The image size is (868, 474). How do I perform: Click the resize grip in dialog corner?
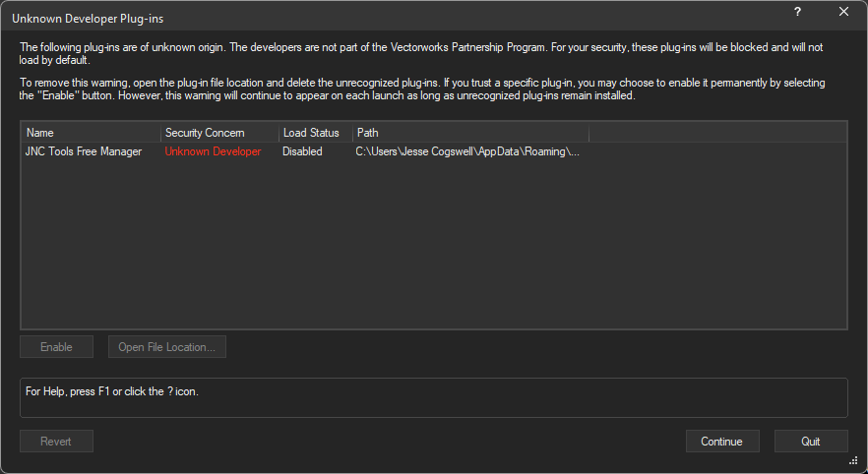pos(852,460)
